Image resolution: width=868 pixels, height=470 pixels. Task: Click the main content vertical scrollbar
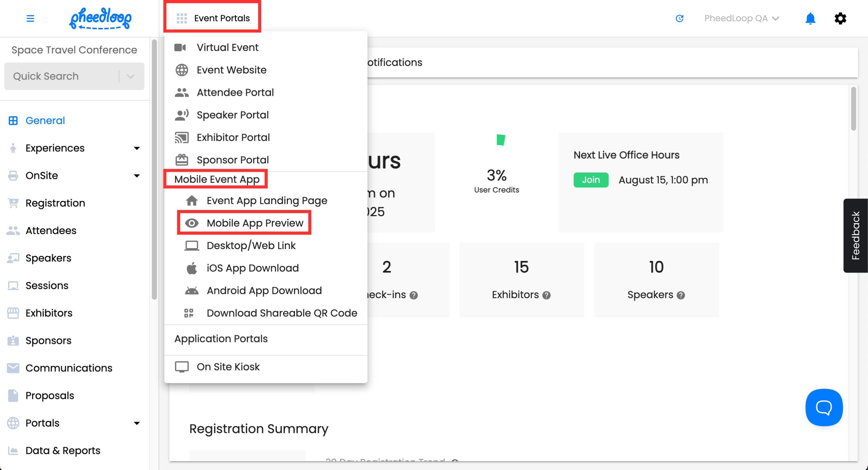[853, 109]
